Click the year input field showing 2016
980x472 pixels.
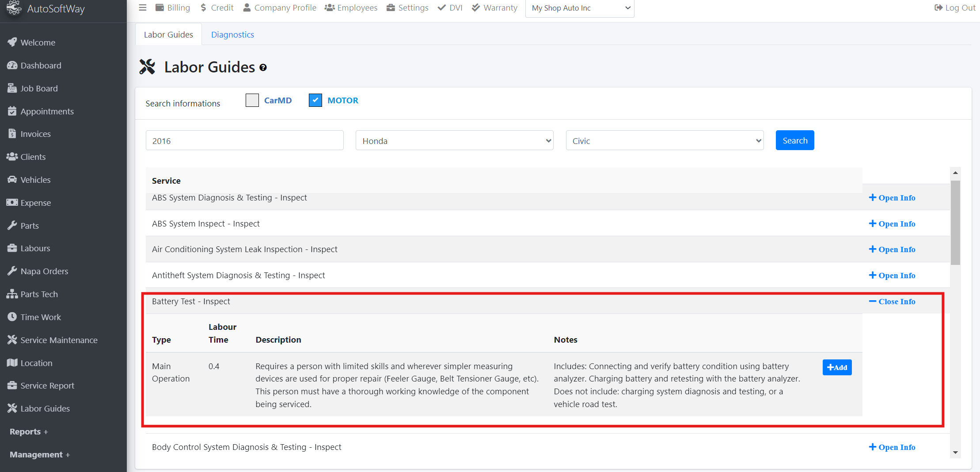[244, 140]
